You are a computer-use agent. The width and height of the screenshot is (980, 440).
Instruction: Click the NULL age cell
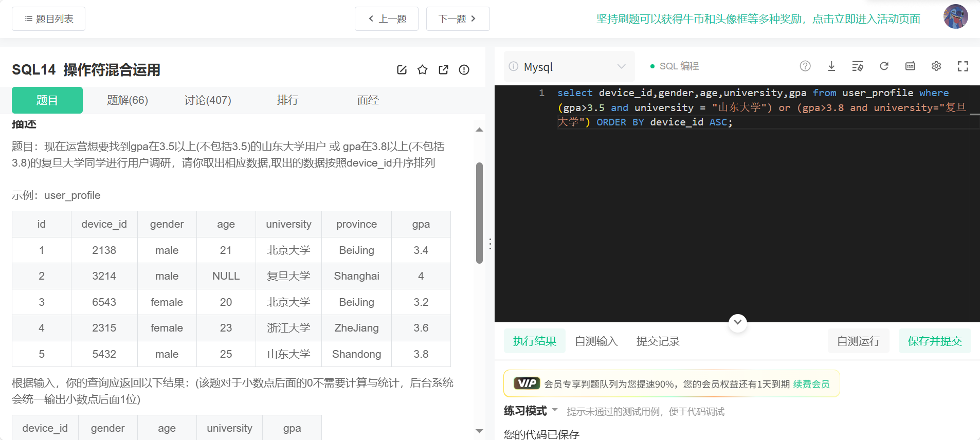226,276
